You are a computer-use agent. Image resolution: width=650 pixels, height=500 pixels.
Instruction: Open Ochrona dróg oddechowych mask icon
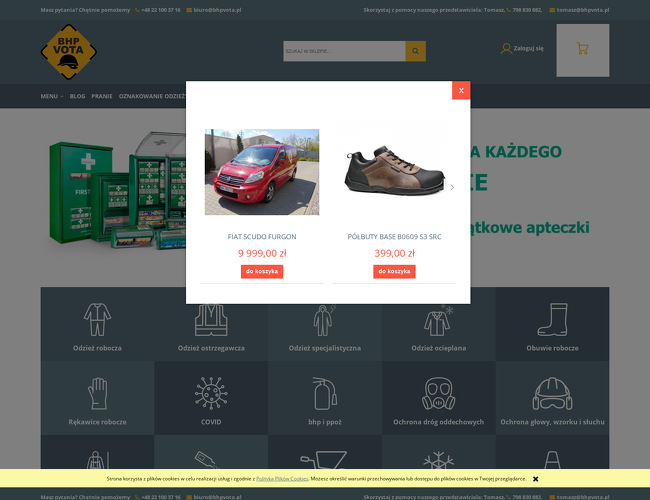[439, 393]
